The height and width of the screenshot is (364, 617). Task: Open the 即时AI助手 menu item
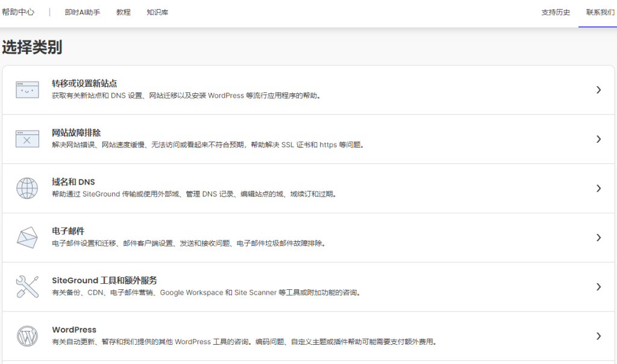click(x=81, y=11)
